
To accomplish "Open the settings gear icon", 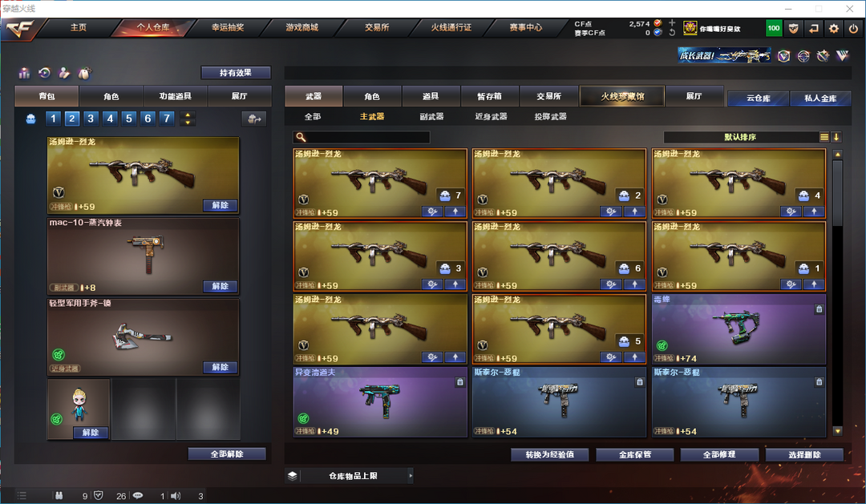I will 834,28.
